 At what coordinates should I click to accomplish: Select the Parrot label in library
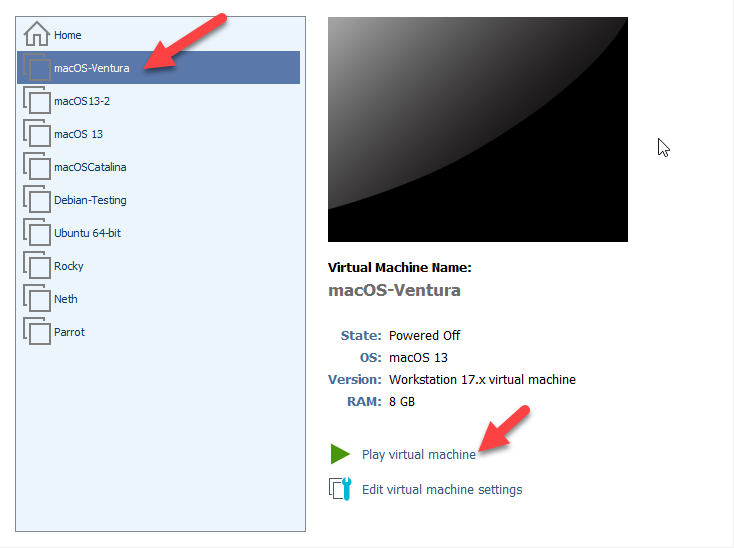coord(69,332)
